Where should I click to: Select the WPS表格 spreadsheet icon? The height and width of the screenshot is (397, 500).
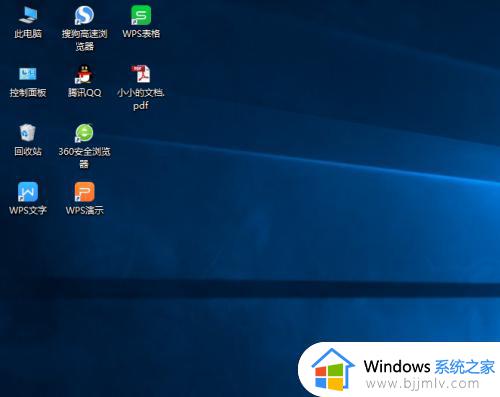point(141,15)
